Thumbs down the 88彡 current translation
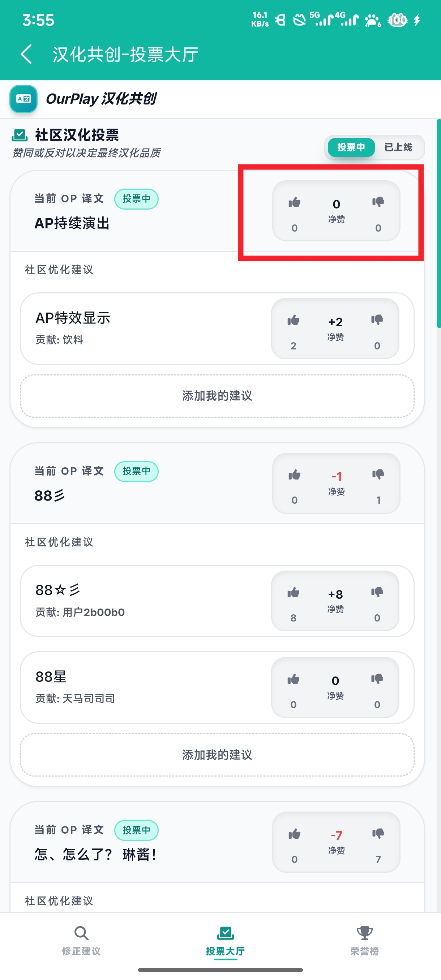This screenshot has height=980, width=441. point(378,474)
